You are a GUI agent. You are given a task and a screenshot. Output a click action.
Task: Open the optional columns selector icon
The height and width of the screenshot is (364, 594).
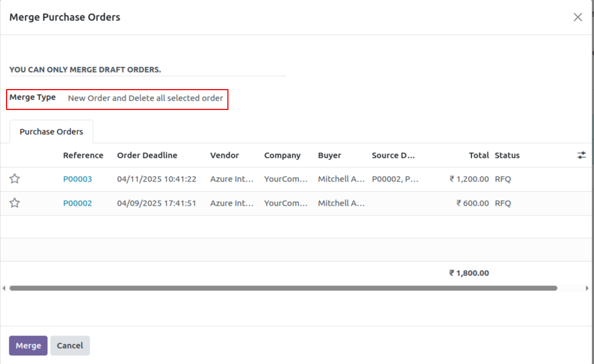pos(581,155)
